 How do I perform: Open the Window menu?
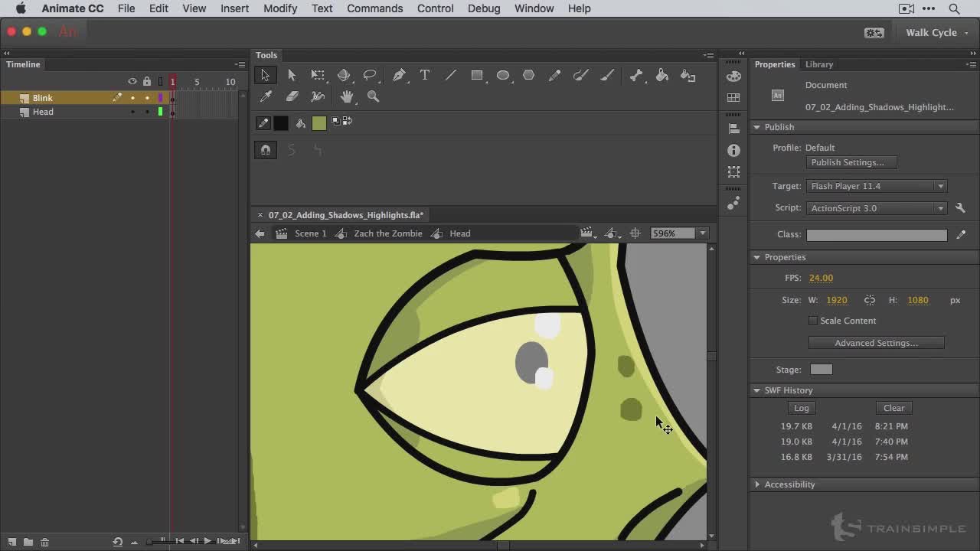(534, 8)
